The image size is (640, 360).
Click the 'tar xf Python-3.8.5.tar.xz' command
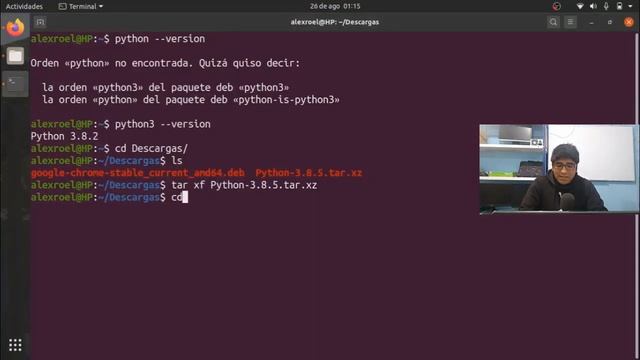tap(244, 185)
